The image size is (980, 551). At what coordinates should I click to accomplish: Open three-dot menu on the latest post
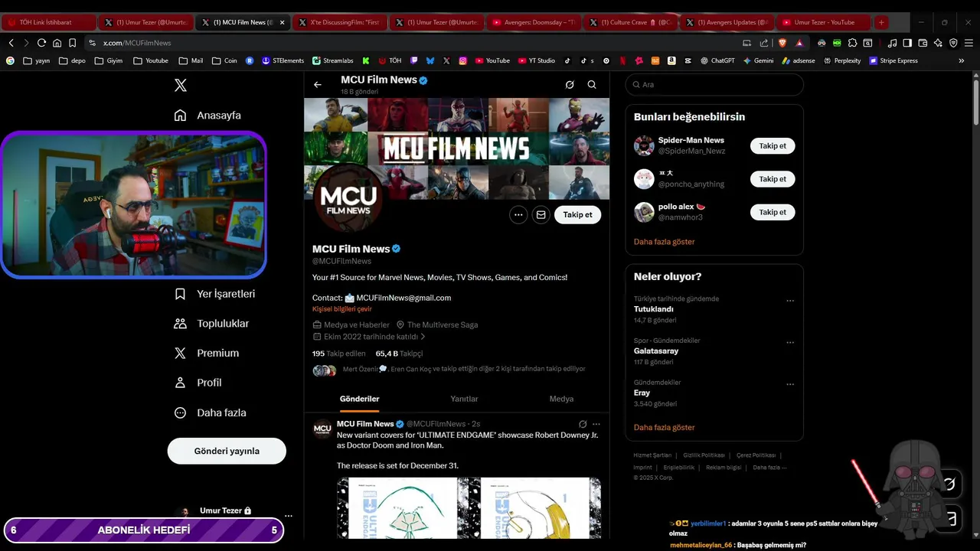[596, 424]
